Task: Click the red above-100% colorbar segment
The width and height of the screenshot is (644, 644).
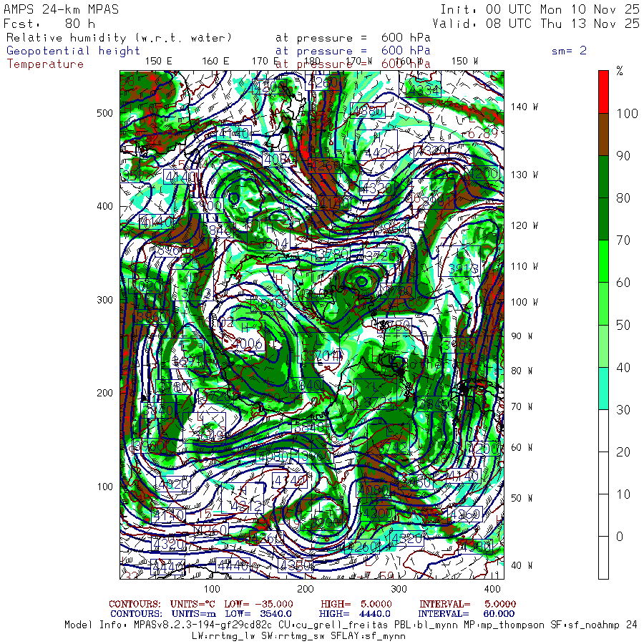Action: coord(603,92)
